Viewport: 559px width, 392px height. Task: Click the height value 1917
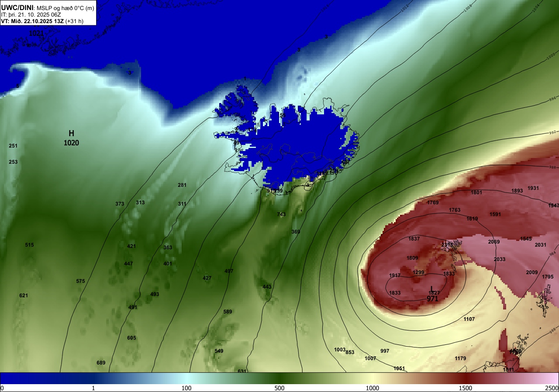pos(395,275)
